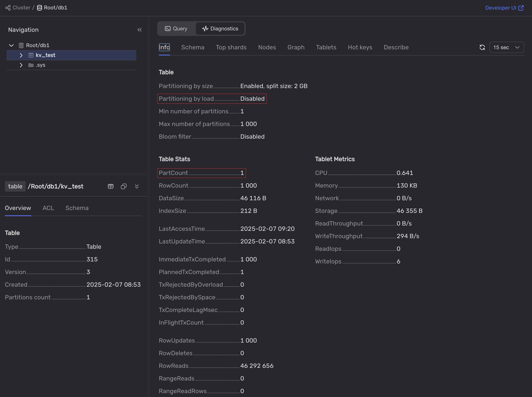This screenshot has height=397, width=532.
Task: Open the 15 sec refresh interval dropdown
Action: coord(507,47)
